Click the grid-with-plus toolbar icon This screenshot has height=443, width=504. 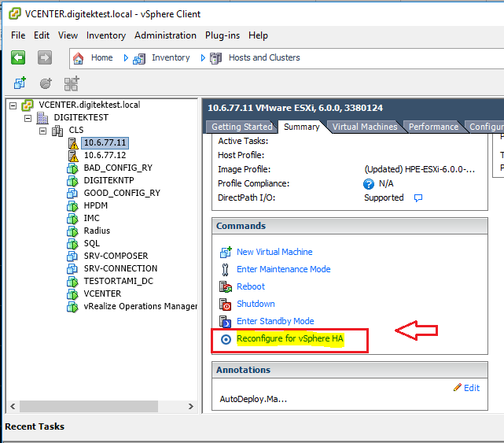[x=72, y=83]
